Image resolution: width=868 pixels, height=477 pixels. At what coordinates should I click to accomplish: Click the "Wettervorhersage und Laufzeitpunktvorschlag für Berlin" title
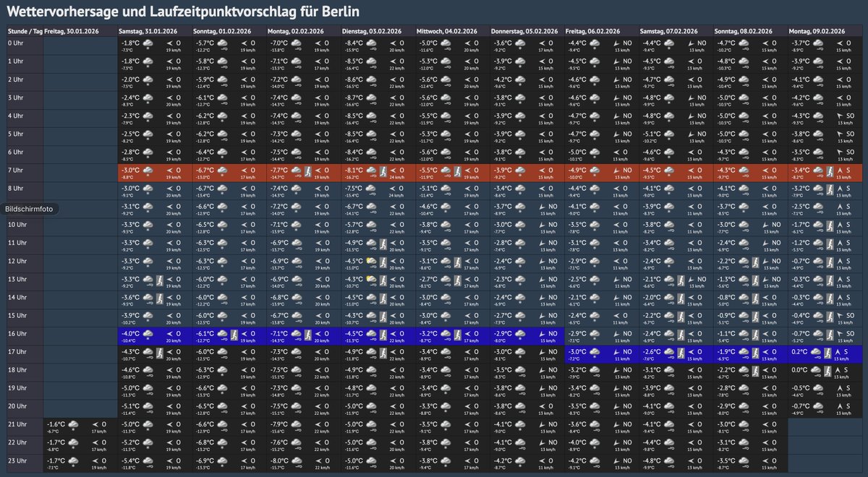pyautogui.click(x=184, y=12)
